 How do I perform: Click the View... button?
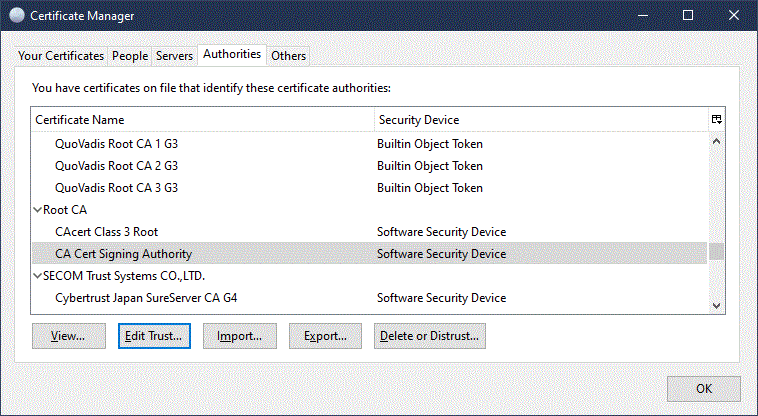(69, 336)
